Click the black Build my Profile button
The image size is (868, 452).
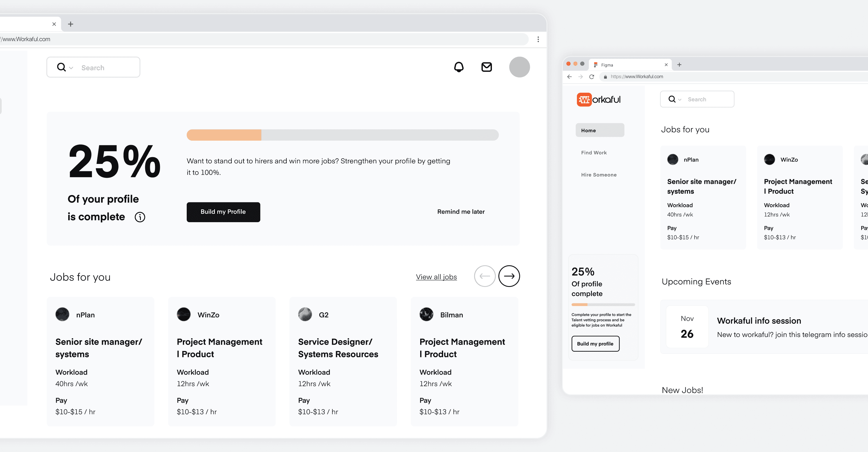(x=223, y=212)
